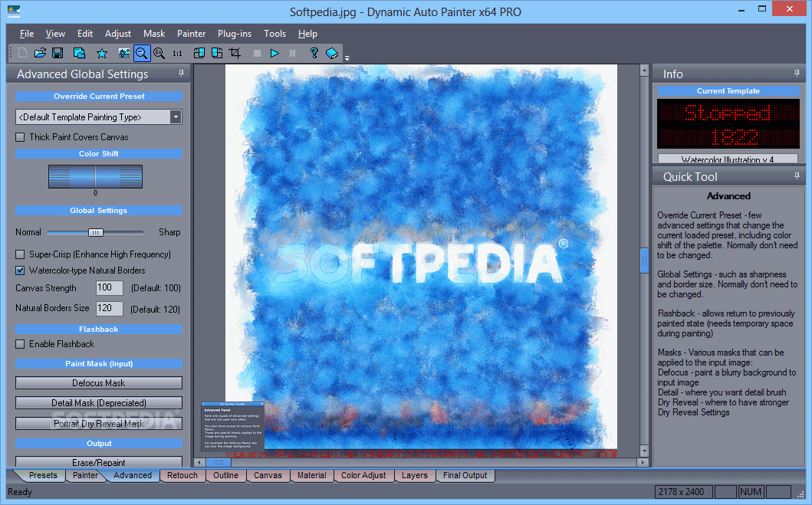Viewport: 812px width, 505px height.
Task: Click the Natural Borders Size input field
Action: pos(110,308)
